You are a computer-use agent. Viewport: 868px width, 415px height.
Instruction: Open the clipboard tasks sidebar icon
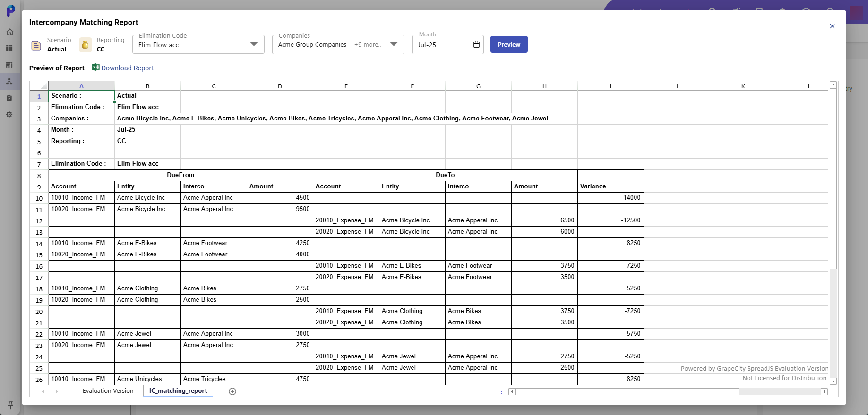click(9, 98)
